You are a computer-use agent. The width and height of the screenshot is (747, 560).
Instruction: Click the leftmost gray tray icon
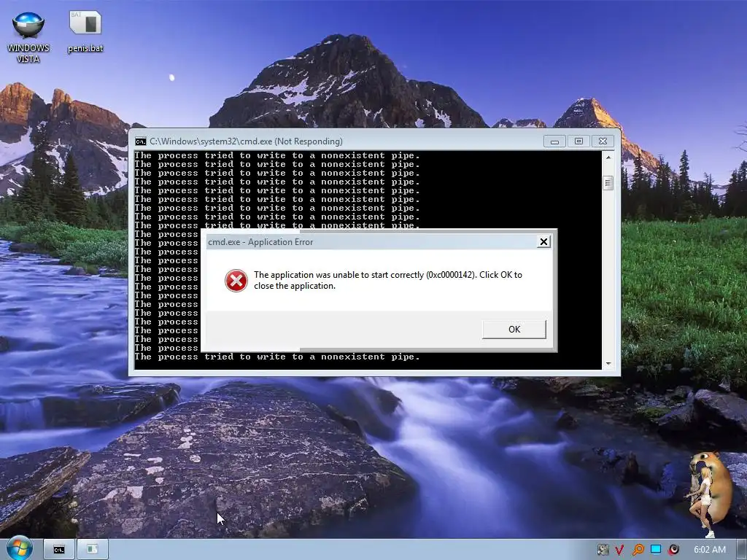603,550
